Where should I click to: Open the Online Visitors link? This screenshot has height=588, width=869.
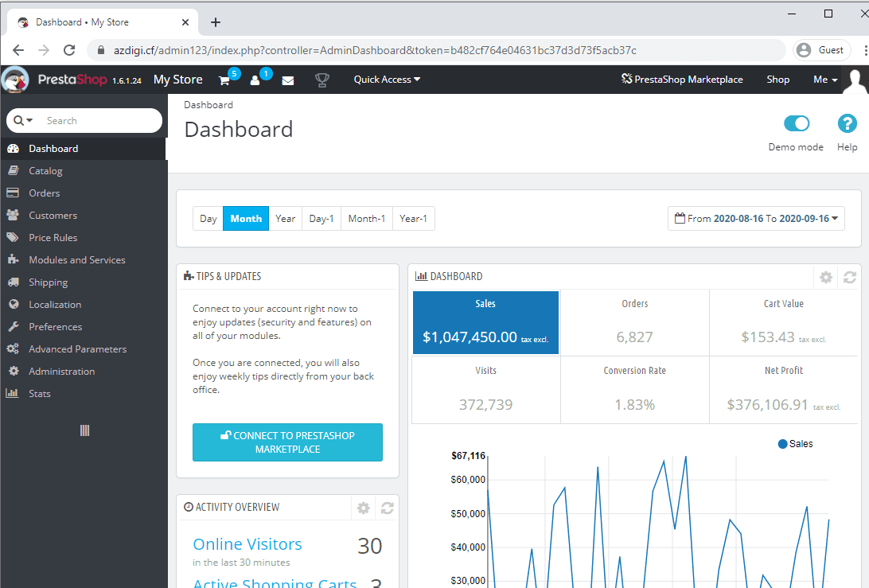pos(247,544)
